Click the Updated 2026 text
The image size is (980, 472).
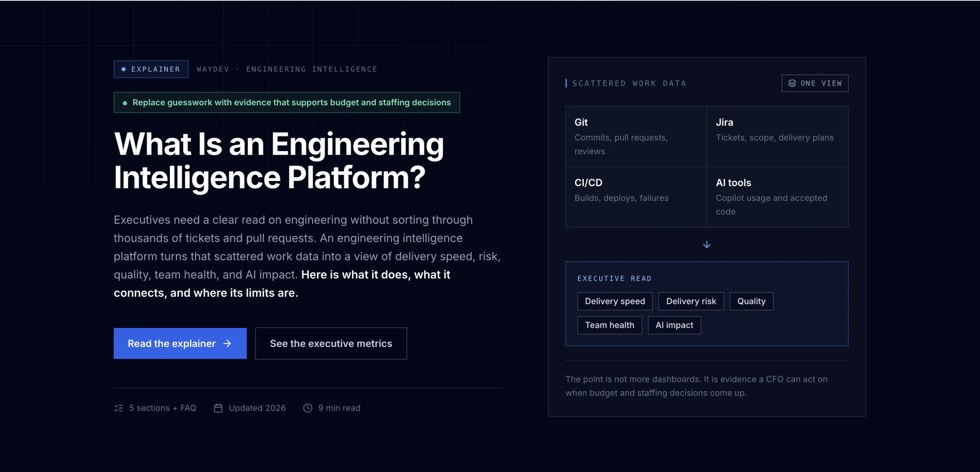coord(257,408)
